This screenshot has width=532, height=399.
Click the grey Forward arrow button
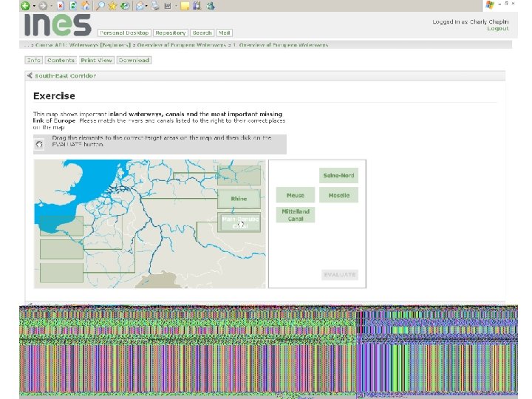click(43, 5)
